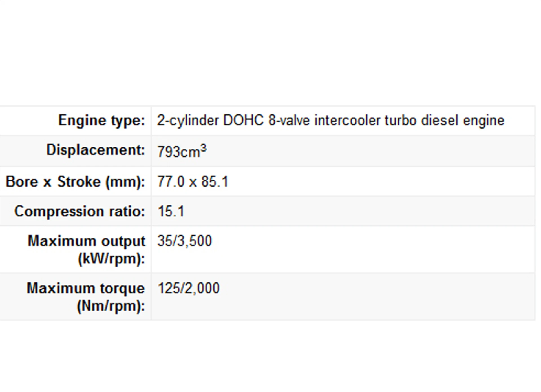Click the 35/3,500 maximum output value
This screenshot has height=392, width=541.
pos(184,241)
